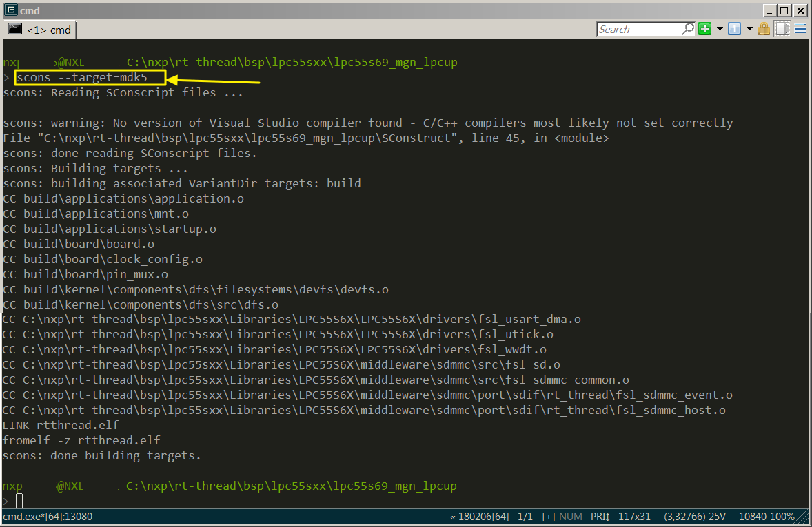The image size is (812, 527).
Task: Click the 100% zoom level in status bar
Action: (x=782, y=517)
